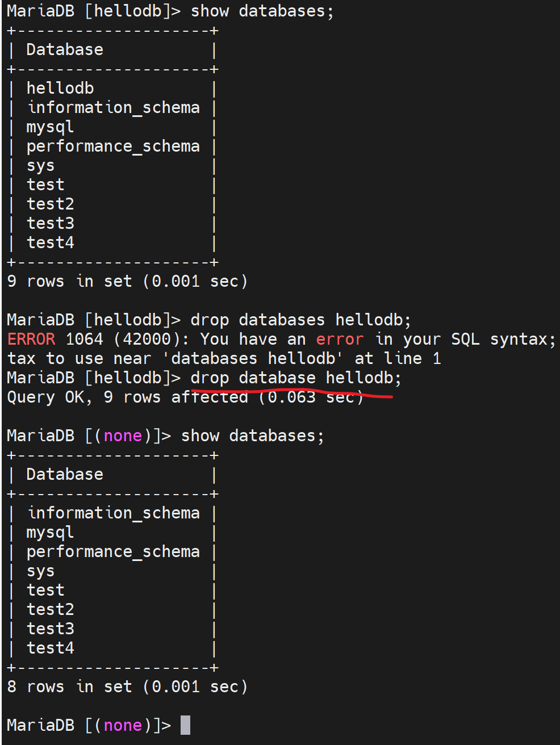Click information_schema in the second database table

coord(114,513)
